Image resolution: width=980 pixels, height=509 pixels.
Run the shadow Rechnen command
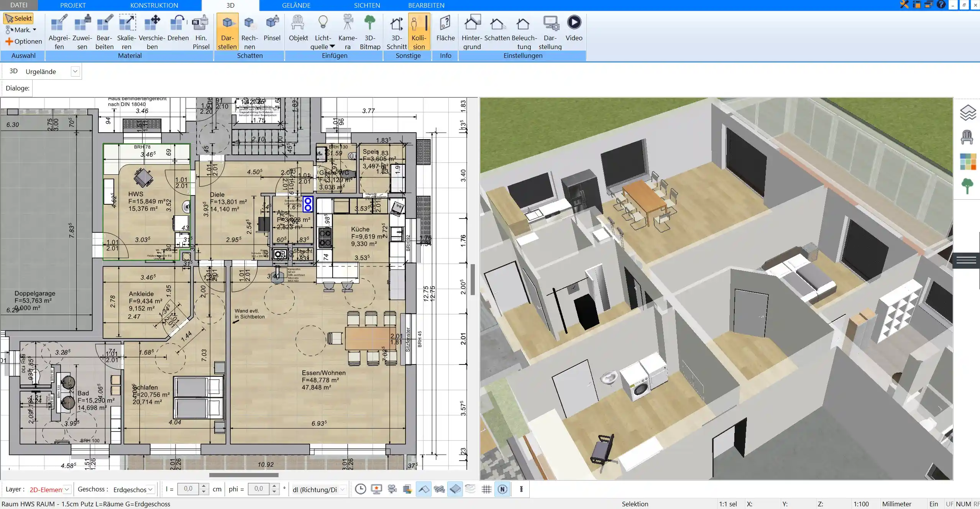pos(250,32)
